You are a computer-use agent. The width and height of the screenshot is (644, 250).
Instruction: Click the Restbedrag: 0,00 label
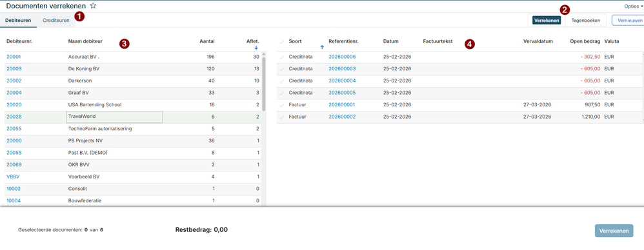point(201,229)
